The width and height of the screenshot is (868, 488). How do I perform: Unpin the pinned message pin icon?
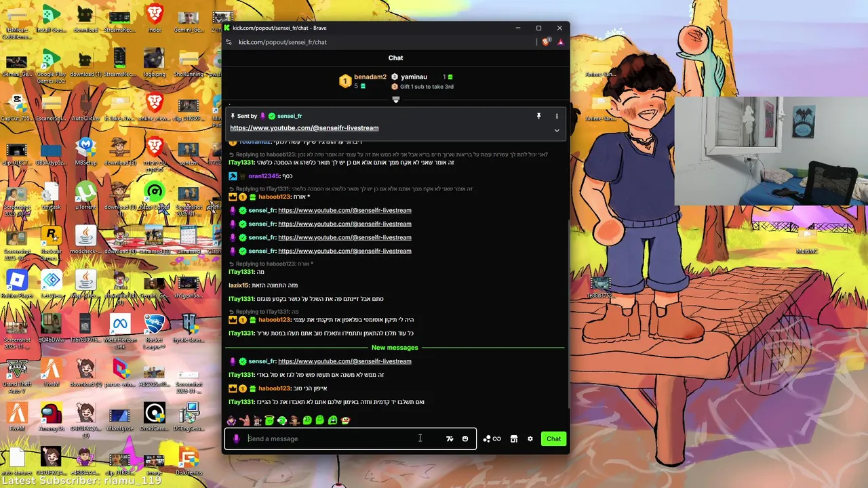coord(539,116)
